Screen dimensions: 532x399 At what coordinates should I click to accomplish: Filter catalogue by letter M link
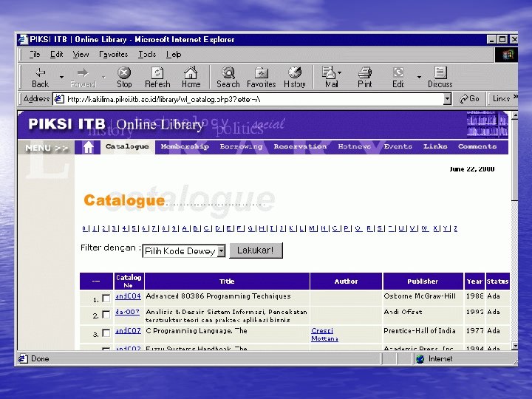point(313,228)
